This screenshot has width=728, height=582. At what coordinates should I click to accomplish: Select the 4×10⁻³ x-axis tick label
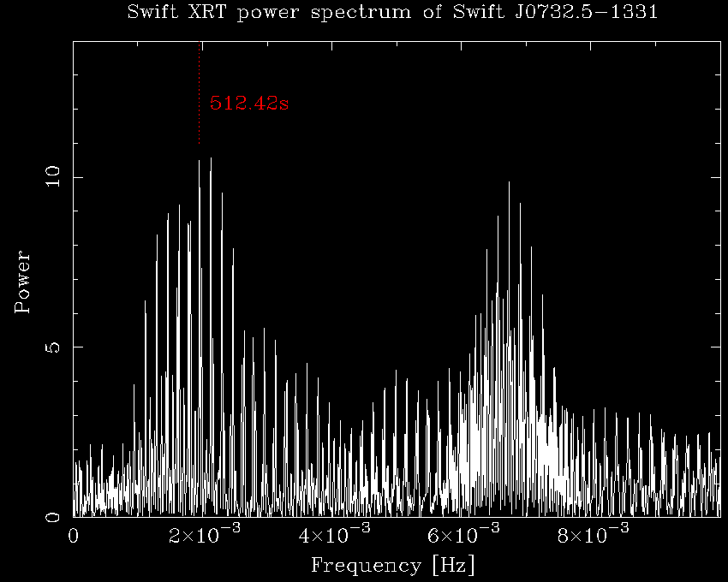tap(335, 536)
